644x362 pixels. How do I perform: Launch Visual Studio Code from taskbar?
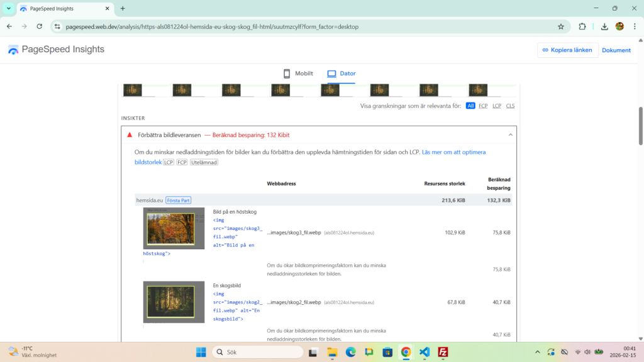tap(425, 352)
